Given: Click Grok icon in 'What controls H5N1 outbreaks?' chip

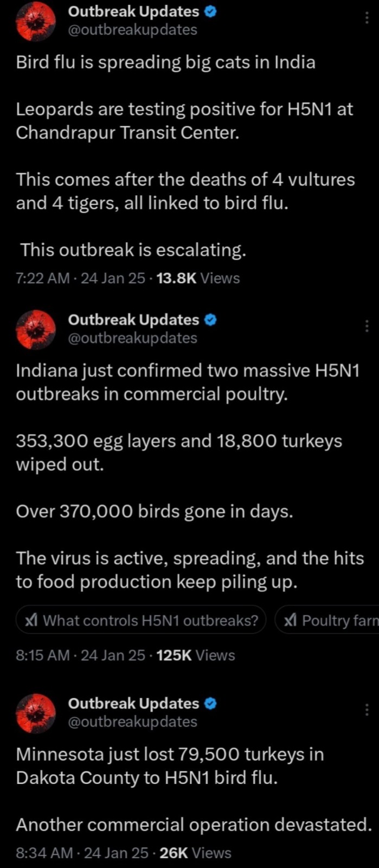Looking at the screenshot, I should pos(31,620).
